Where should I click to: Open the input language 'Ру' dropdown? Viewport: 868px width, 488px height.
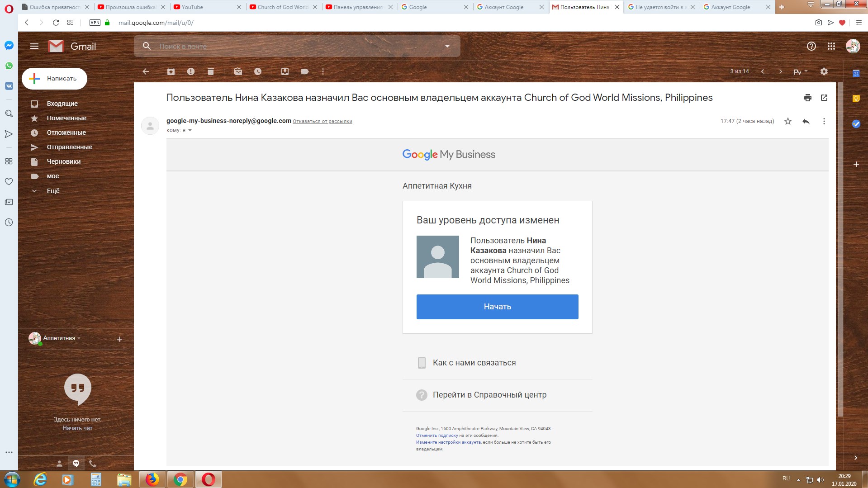(x=800, y=71)
